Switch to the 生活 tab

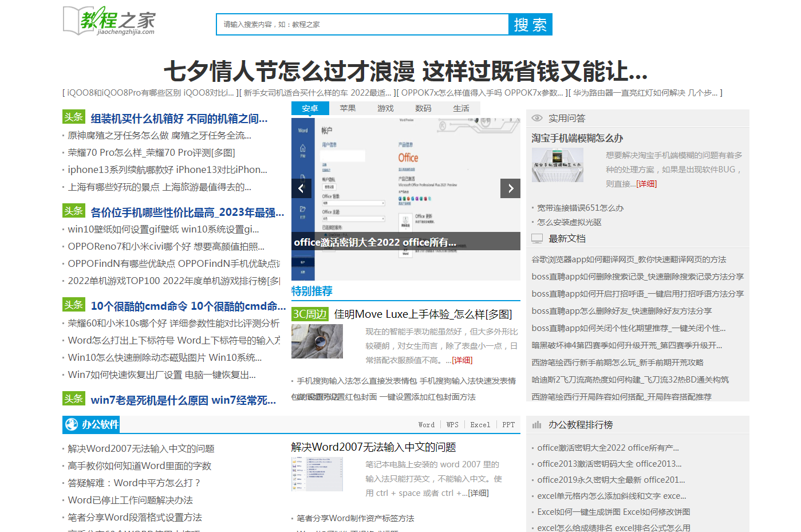pos(461,108)
